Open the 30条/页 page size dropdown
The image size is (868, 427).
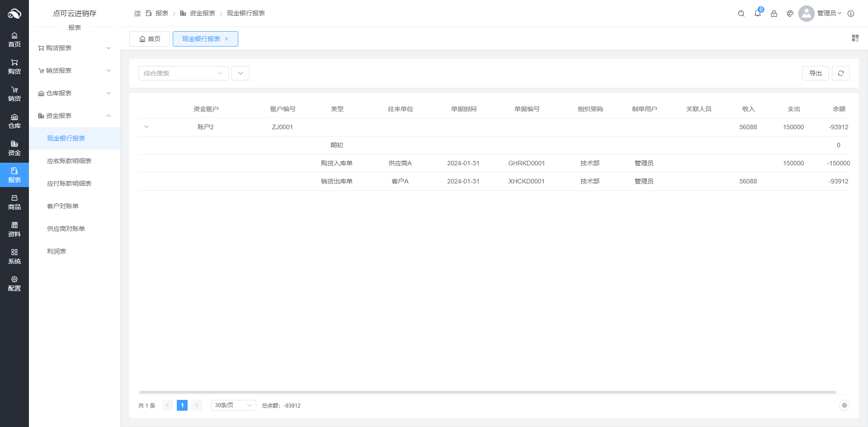(x=233, y=405)
